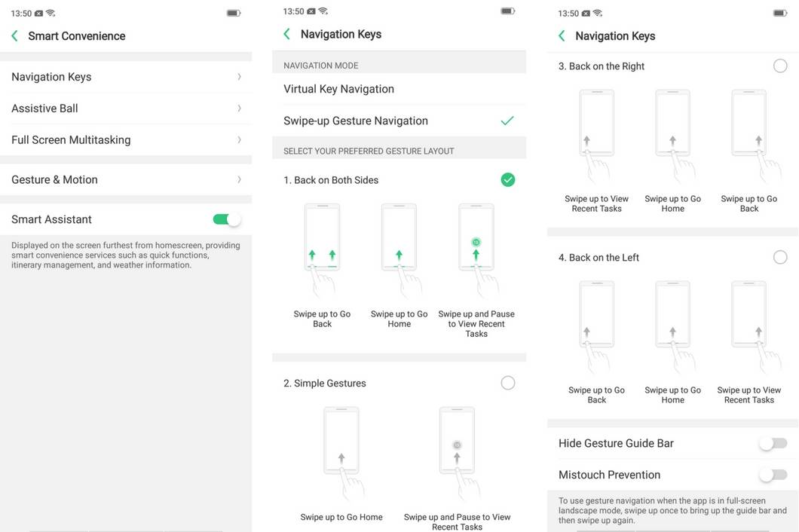Open Full Screen Multitasking row
799x532 pixels.
click(126, 140)
